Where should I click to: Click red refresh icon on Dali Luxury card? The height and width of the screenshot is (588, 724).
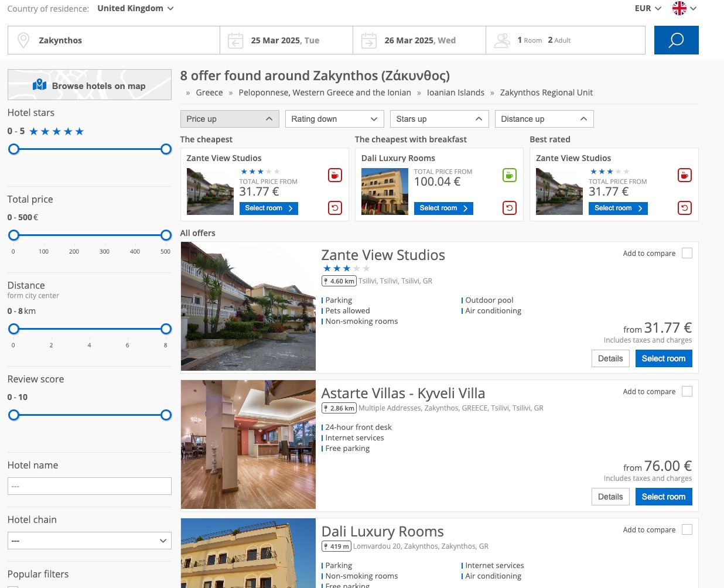tap(510, 208)
